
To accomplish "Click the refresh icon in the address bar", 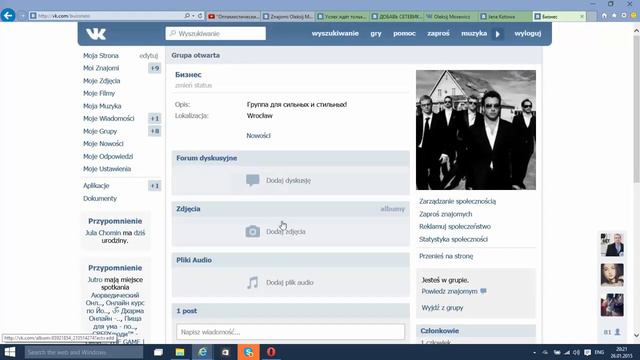I will click(200, 16).
